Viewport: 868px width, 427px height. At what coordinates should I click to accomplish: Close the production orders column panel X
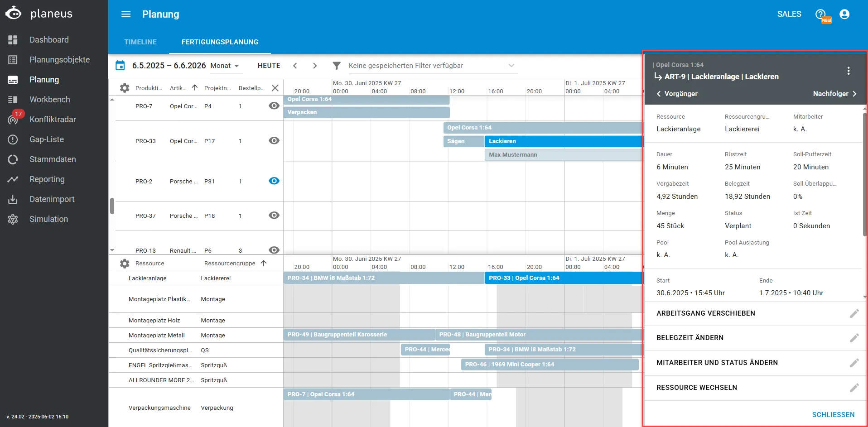275,88
